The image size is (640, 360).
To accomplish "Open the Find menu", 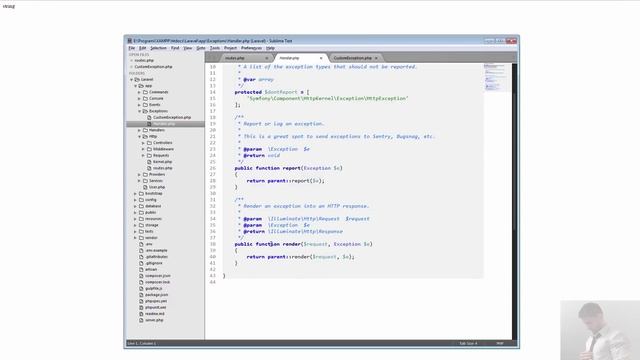I will [x=175, y=48].
